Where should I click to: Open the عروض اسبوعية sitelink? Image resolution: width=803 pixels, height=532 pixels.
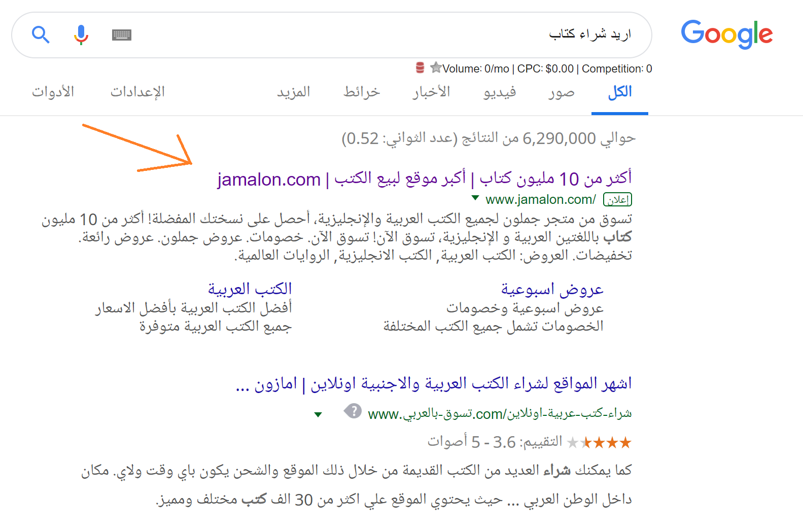coord(552,289)
